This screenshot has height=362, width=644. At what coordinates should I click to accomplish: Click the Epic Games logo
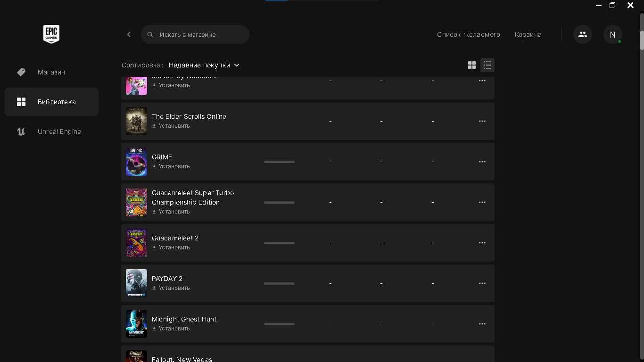click(51, 34)
